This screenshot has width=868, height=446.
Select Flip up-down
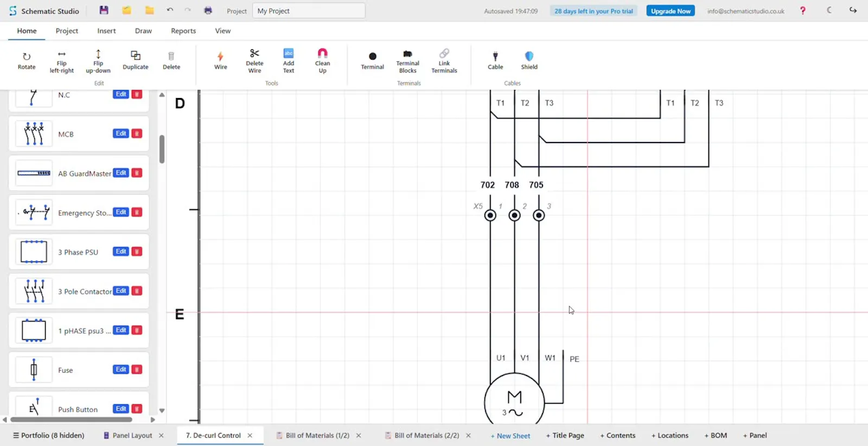[x=98, y=61]
